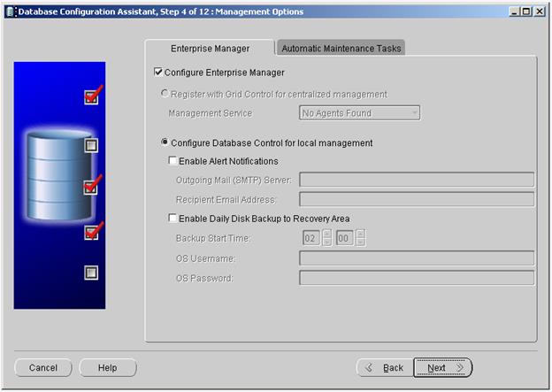This screenshot has width=552, height=392.
Task: Open Help for Management Options
Action: click(x=108, y=368)
